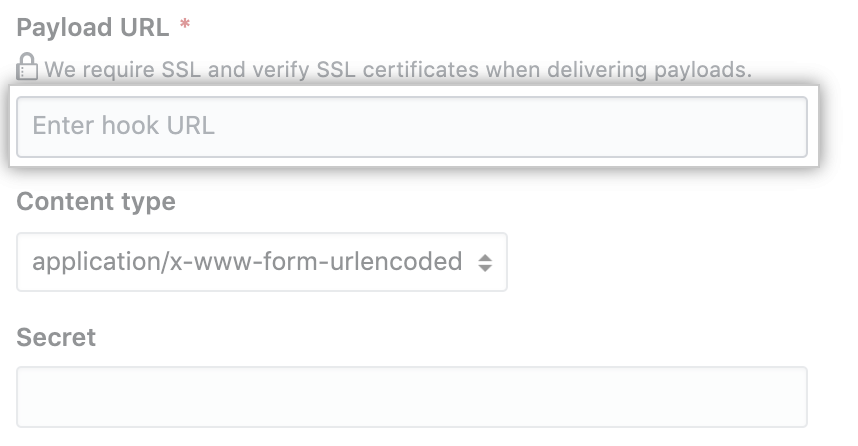Viewport: 858px width, 446px height.
Task: Open the Content type dropdown
Action: click(x=262, y=263)
